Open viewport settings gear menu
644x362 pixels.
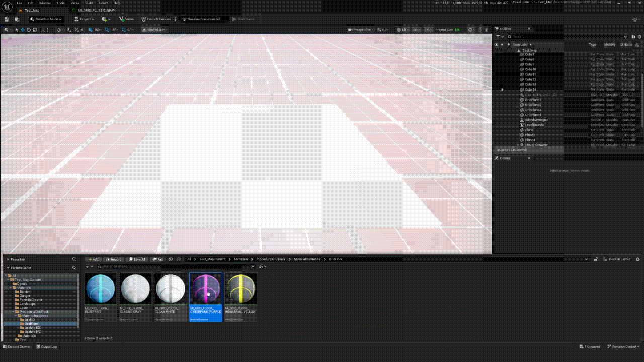[x=472, y=30]
